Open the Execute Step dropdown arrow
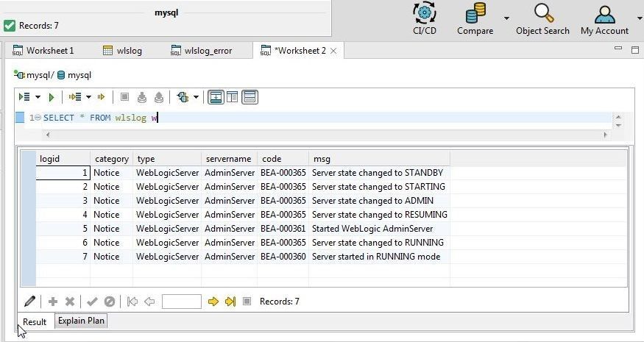644x342 pixels. coord(89,97)
